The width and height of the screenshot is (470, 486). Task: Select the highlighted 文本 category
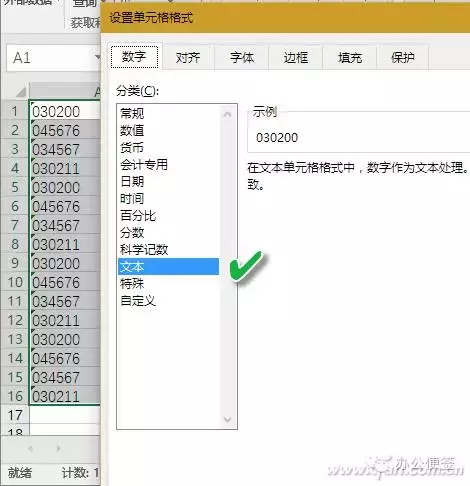click(x=169, y=267)
